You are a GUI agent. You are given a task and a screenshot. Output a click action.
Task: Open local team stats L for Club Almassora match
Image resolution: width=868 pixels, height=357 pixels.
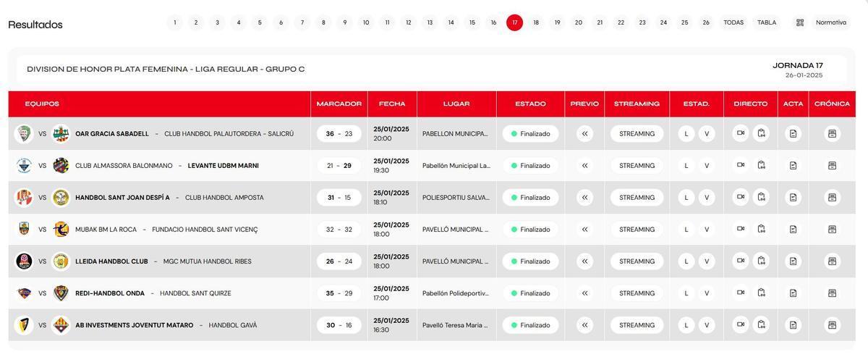click(x=686, y=166)
